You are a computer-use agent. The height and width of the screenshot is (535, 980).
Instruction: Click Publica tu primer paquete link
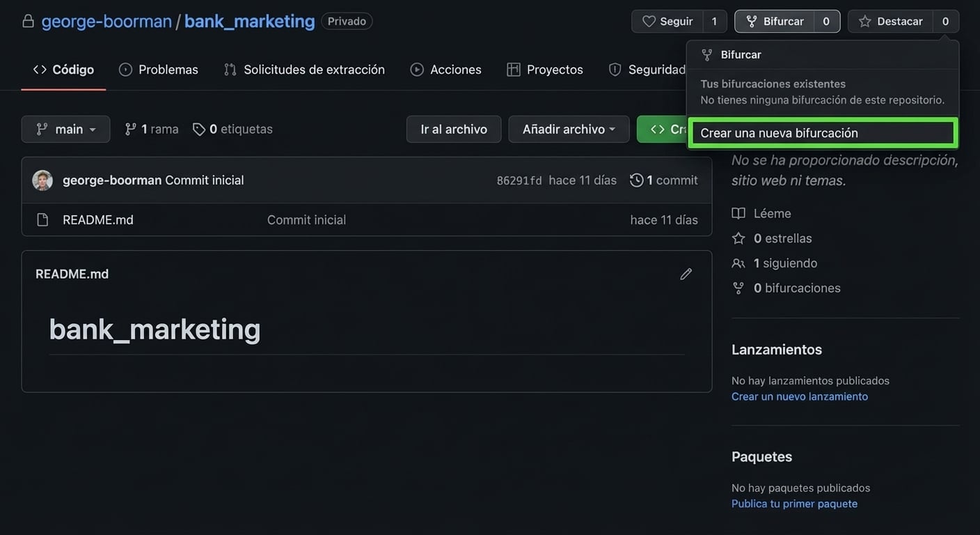click(x=795, y=504)
